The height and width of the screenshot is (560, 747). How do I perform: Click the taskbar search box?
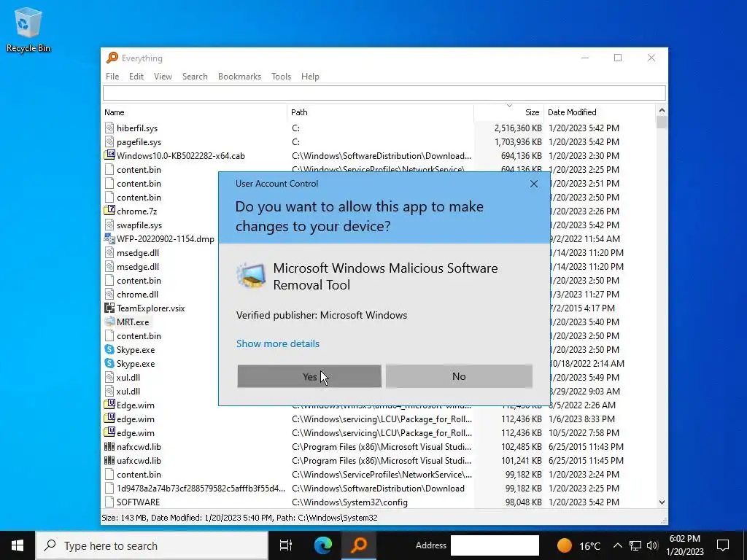point(152,545)
